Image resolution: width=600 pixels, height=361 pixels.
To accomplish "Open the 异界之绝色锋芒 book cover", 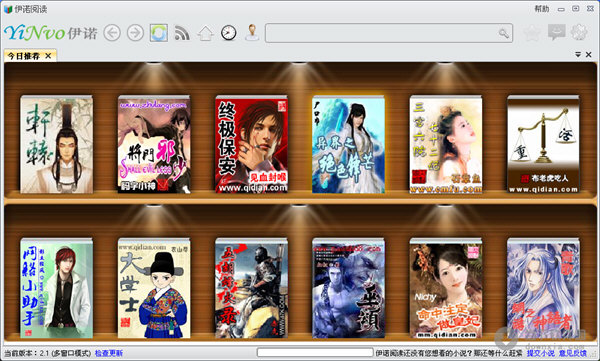I will pyautogui.click(x=349, y=144).
